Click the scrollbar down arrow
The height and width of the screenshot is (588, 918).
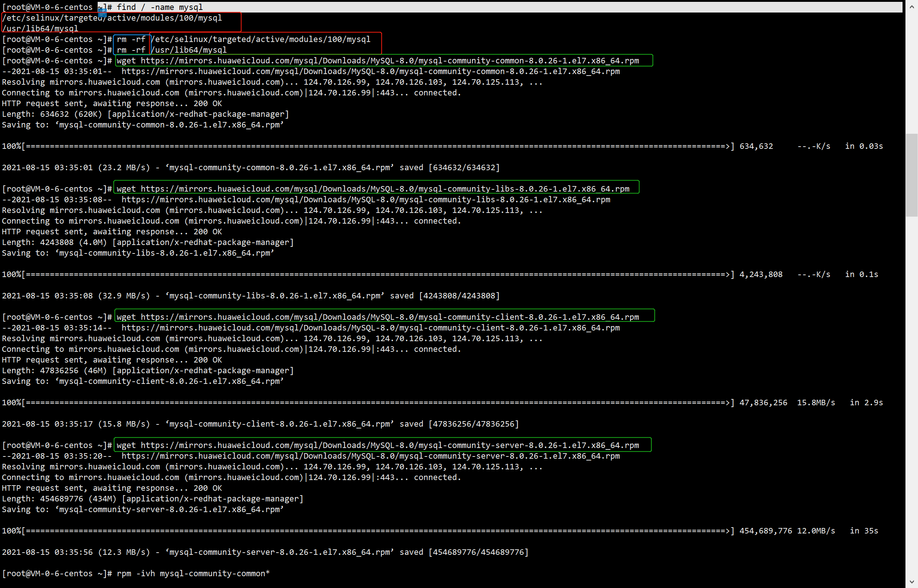coord(911,582)
